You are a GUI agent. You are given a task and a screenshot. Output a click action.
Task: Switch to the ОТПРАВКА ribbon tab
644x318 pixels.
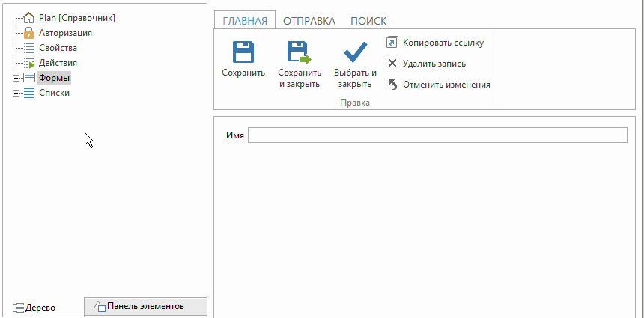pyautogui.click(x=309, y=21)
